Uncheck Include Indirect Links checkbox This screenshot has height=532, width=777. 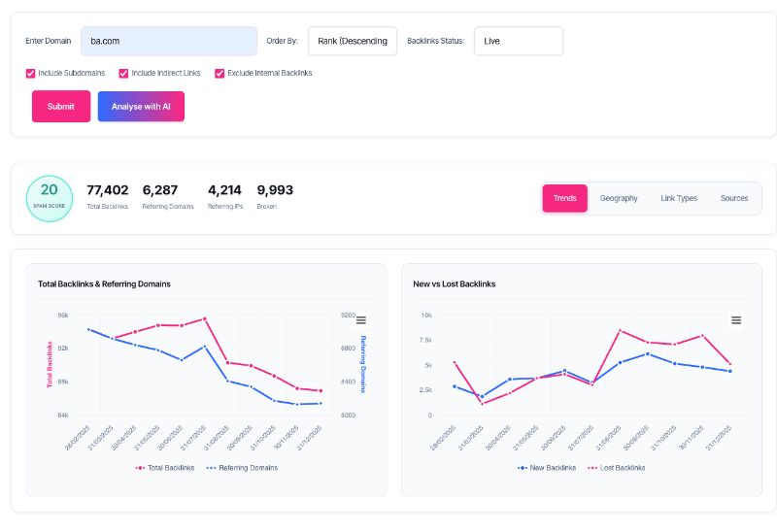click(x=123, y=74)
